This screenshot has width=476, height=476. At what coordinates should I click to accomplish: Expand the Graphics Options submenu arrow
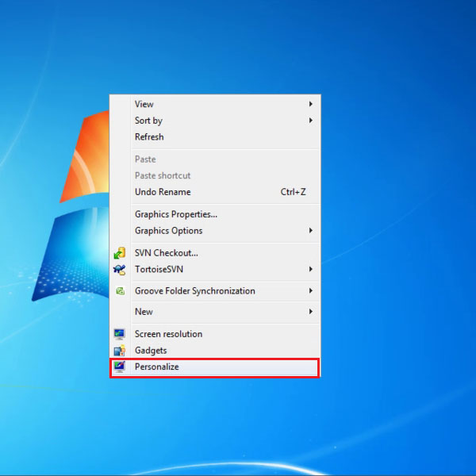(310, 231)
